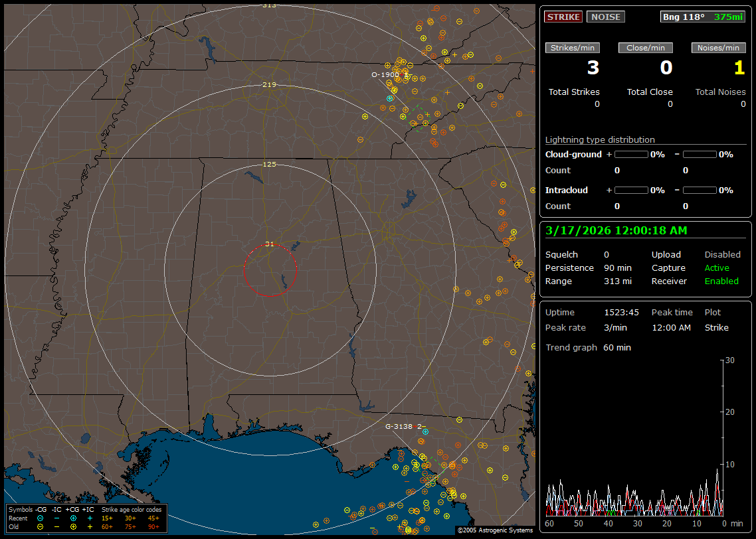The height and width of the screenshot is (539, 756).
Task: Click the Bng 118° 375mi bearing readout
Action: tap(703, 17)
